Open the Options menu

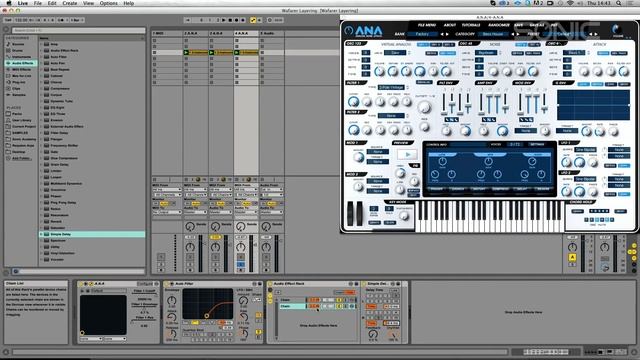[109, 3]
